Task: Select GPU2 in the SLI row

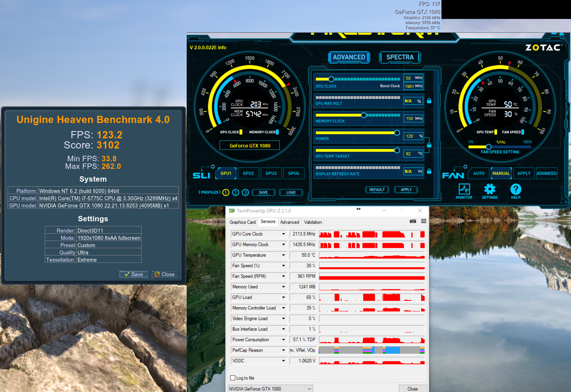Action: click(249, 174)
